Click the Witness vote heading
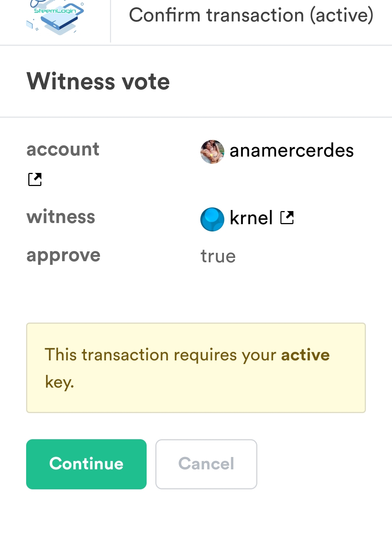 pos(98,81)
